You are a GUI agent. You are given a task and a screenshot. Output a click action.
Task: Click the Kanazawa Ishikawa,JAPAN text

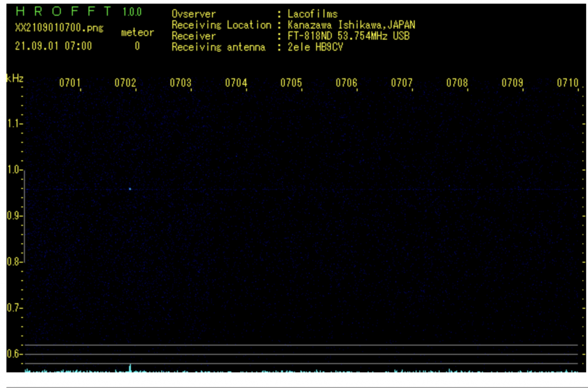(351, 25)
